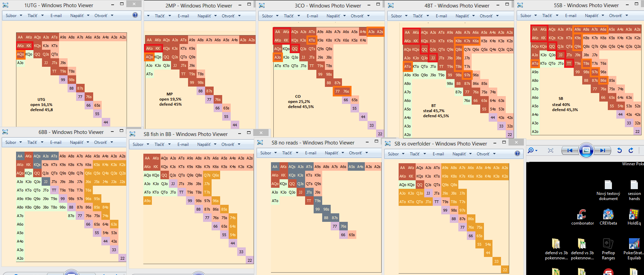
Task: Click "steal 45,7%" text in 4BT chart
Action: pos(434,111)
